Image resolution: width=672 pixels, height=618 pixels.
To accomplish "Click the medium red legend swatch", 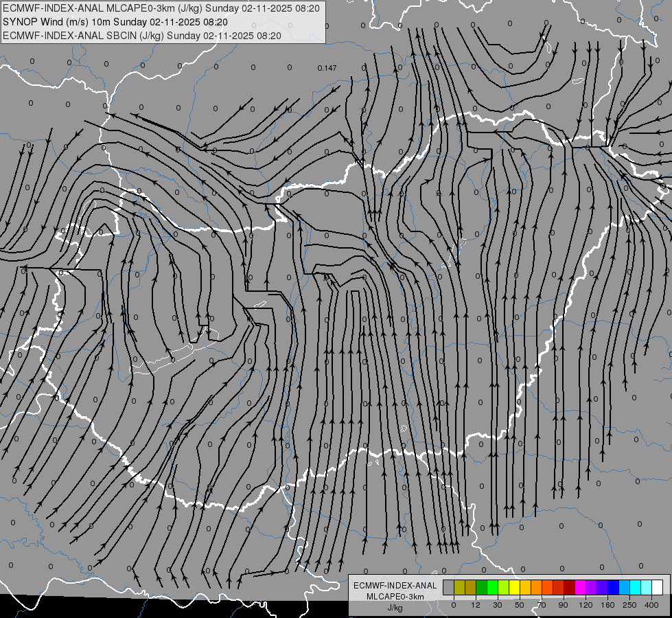I will (559, 587).
